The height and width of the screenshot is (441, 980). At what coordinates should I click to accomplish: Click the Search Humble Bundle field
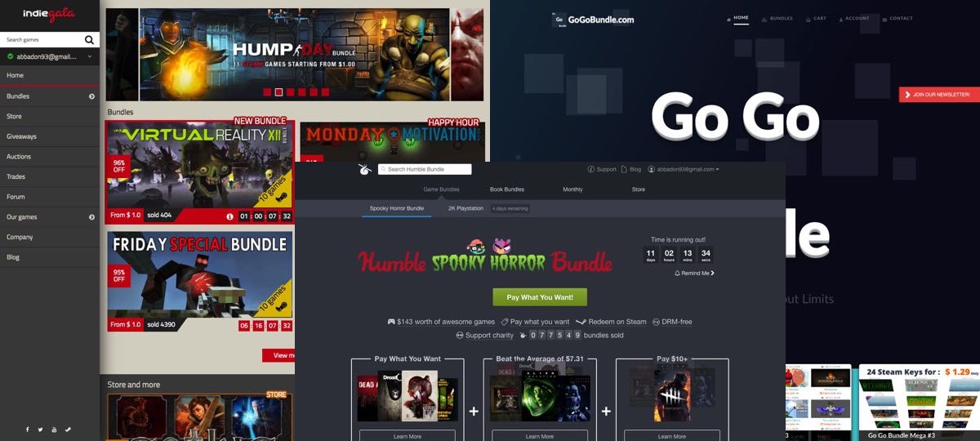425,169
